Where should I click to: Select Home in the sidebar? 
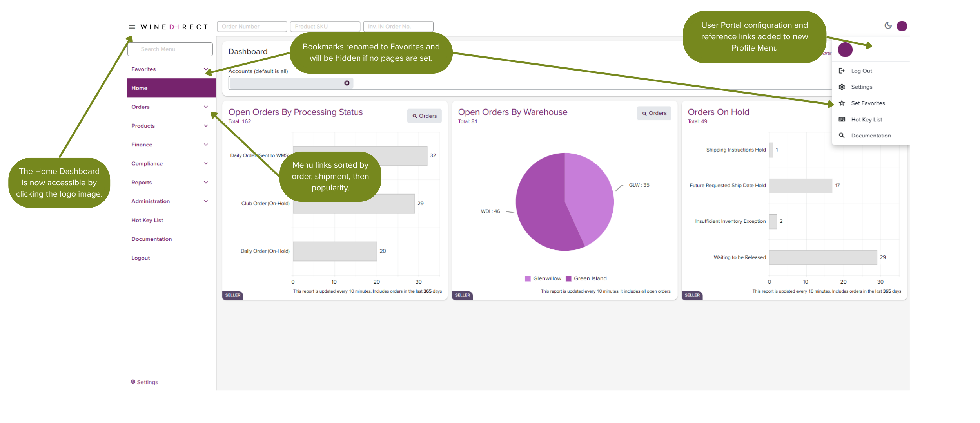(x=171, y=88)
